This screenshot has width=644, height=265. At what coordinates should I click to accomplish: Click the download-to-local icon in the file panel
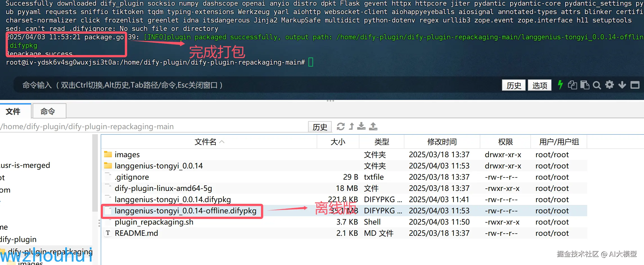pos(361,127)
